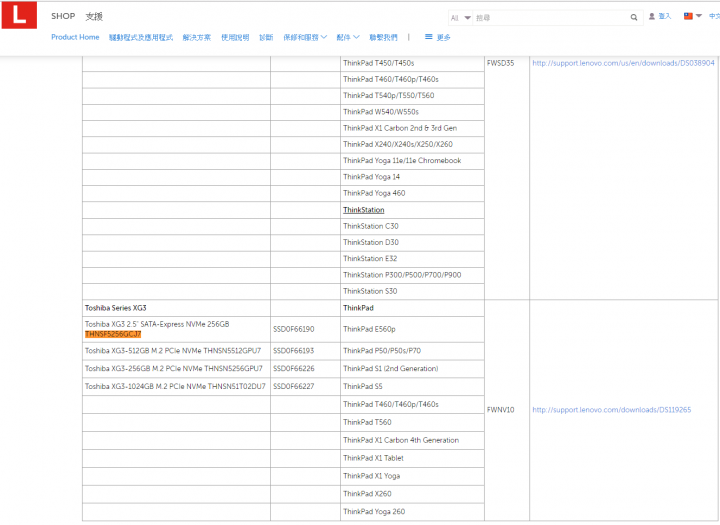Go to Product Home
Image resolution: width=720 pixels, height=525 pixels.
click(75, 37)
